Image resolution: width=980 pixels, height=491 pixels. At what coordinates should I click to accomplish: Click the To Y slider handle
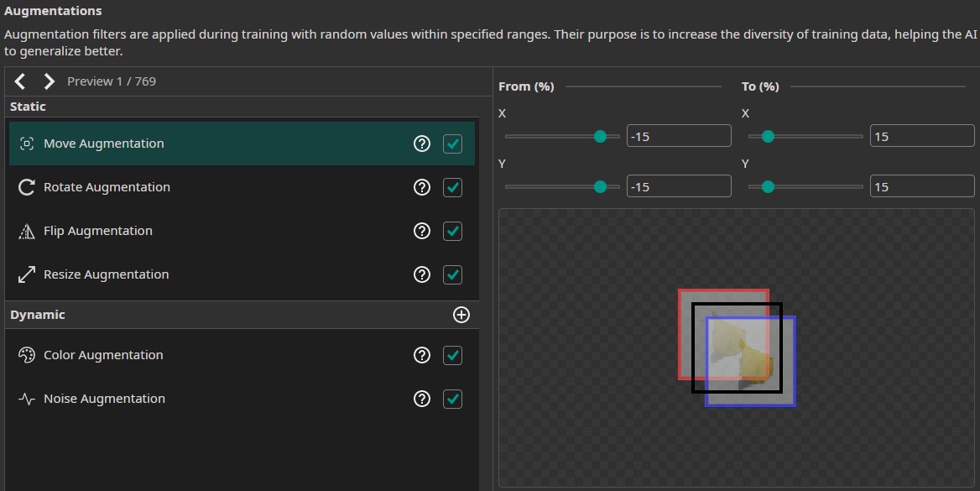pos(767,186)
